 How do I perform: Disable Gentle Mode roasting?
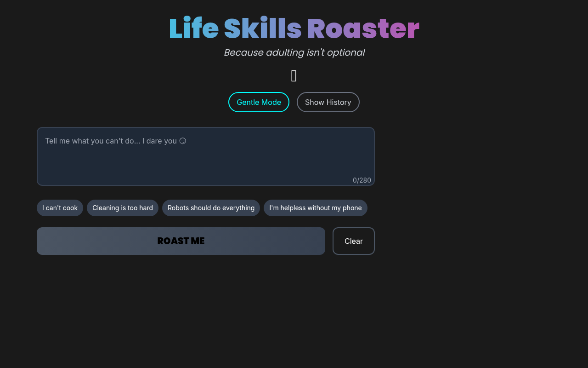[259, 102]
